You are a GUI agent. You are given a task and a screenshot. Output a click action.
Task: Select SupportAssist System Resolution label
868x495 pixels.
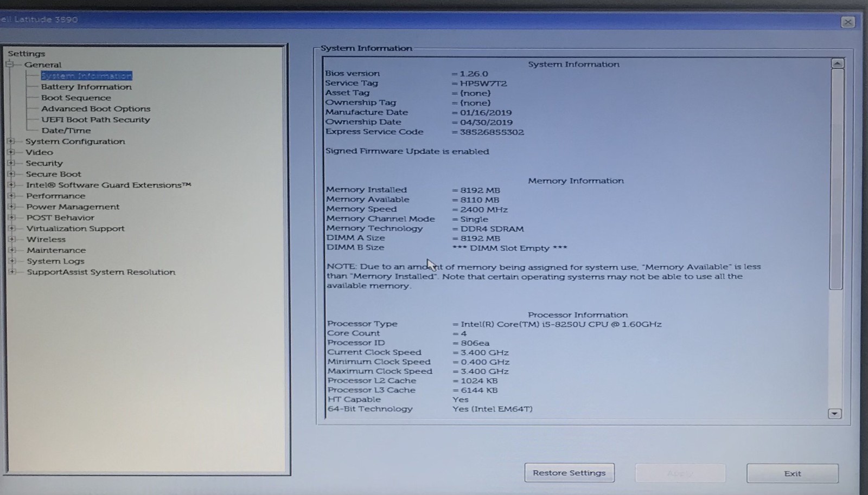101,272
